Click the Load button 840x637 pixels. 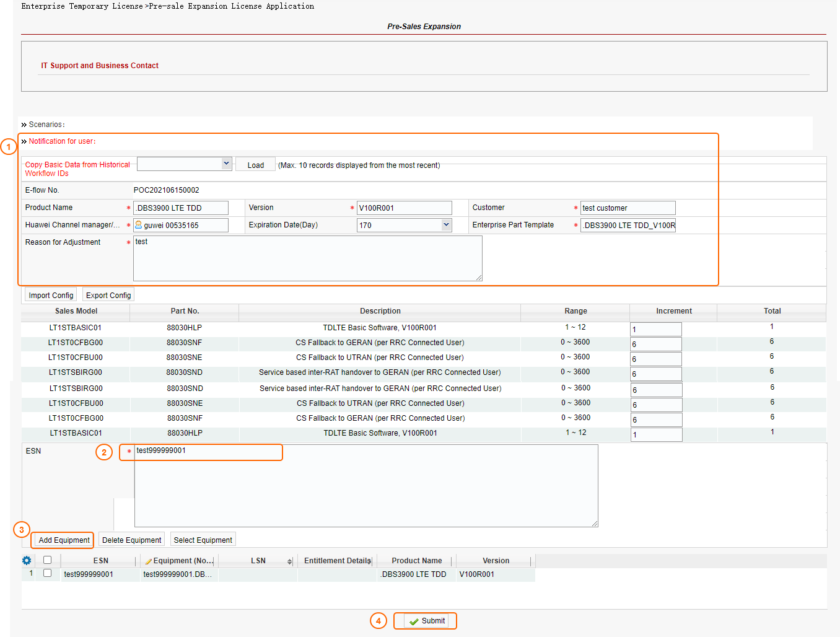(255, 164)
